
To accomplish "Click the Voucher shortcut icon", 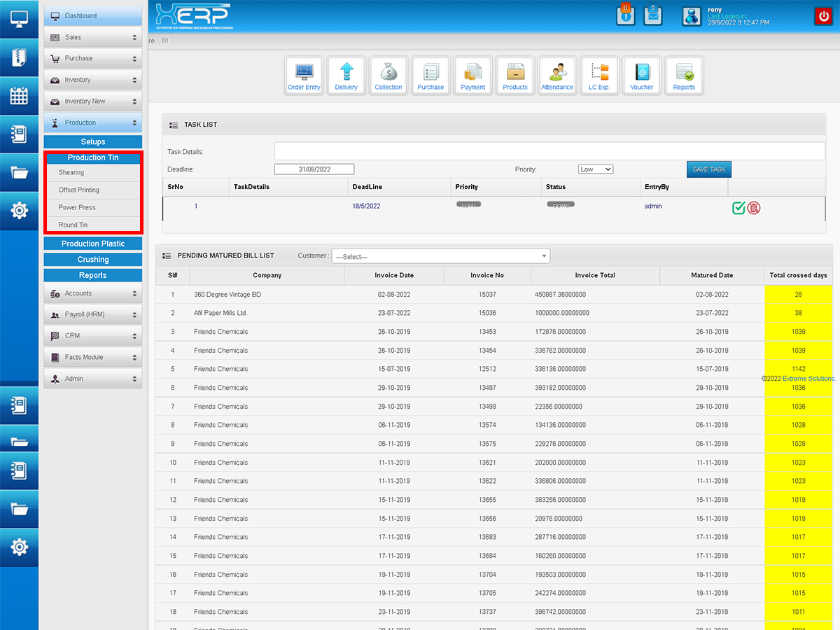I will click(x=641, y=76).
